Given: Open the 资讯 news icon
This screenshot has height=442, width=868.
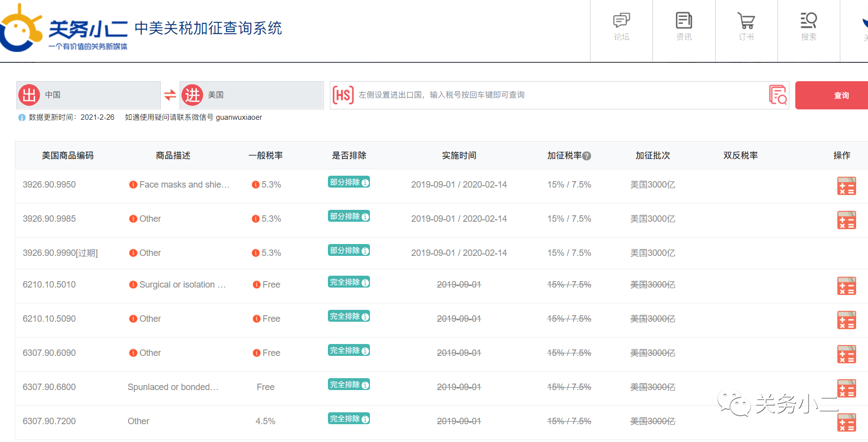Looking at the screenshot, I should [684, 27].
